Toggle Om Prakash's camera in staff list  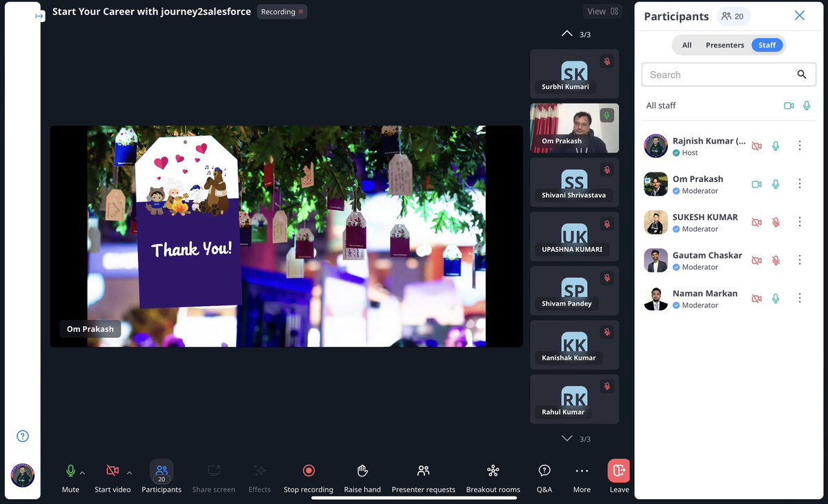757,184
